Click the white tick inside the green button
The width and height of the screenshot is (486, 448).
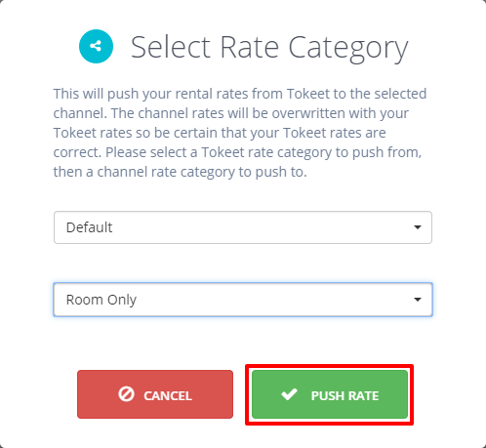[289, 394]
